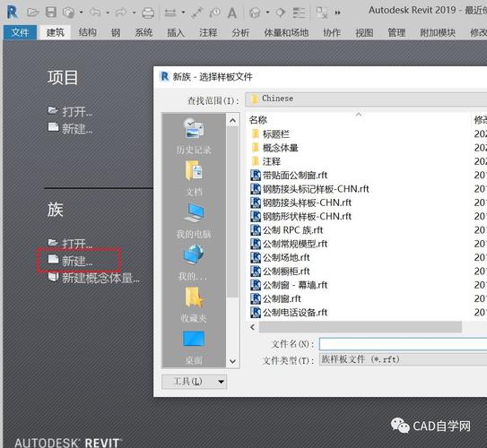Image resolution: width=487 pixels, height=448 pixels.
Task: Open My Computer shortcut in dialog sidebar
Action: 194,221
